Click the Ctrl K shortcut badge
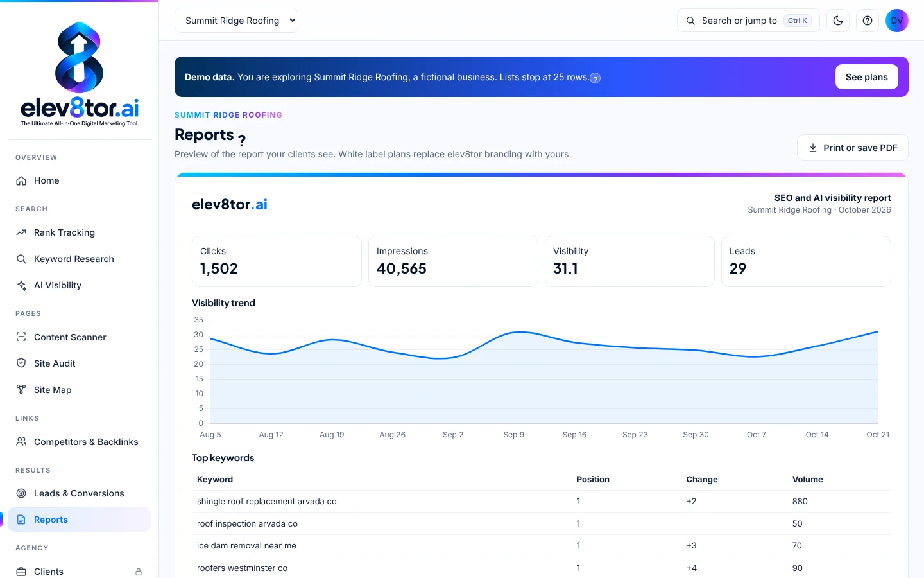This screenshot has width=924, height=578. [798, 21]
